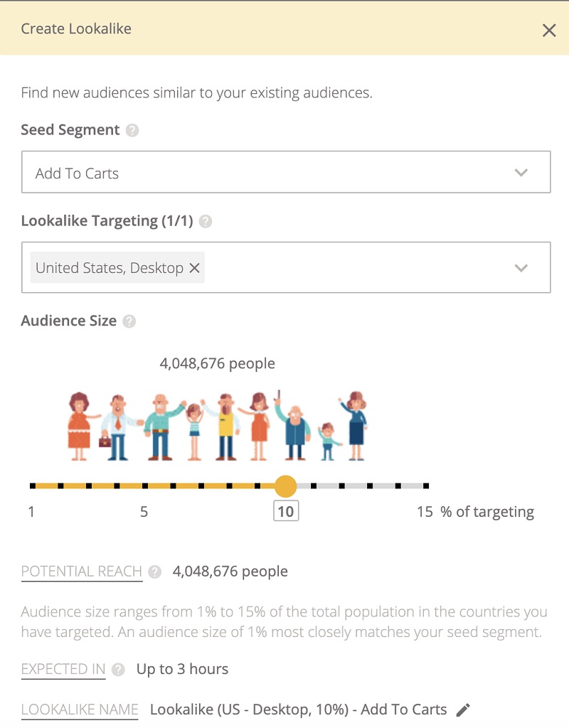Click the Expected In help icon

coord(119,670)
